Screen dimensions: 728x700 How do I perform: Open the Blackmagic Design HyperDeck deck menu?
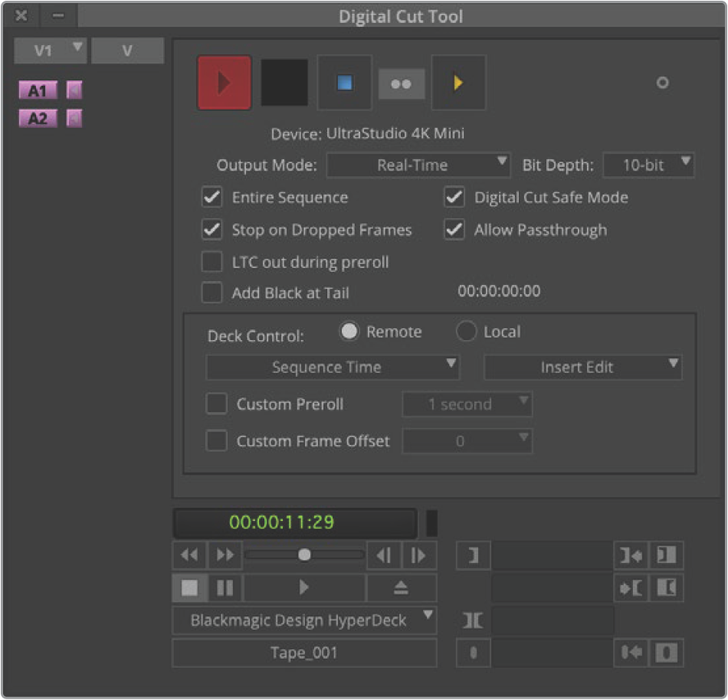click(303, 620)
